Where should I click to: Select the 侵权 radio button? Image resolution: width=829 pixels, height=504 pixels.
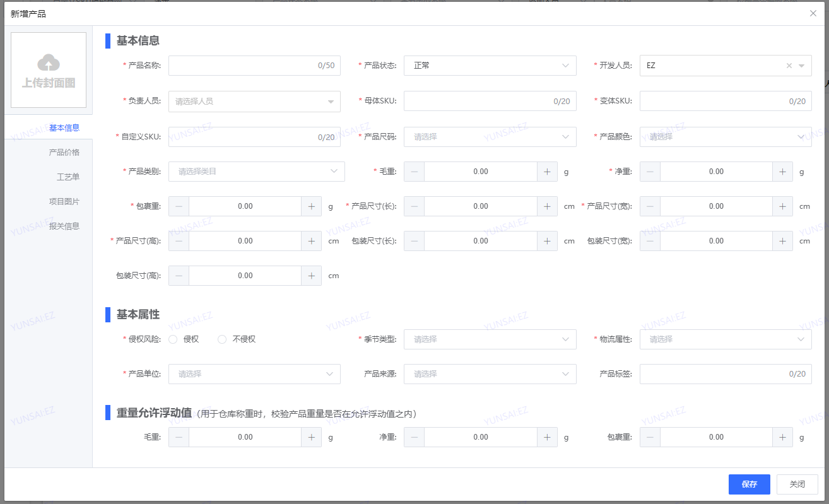173,339
